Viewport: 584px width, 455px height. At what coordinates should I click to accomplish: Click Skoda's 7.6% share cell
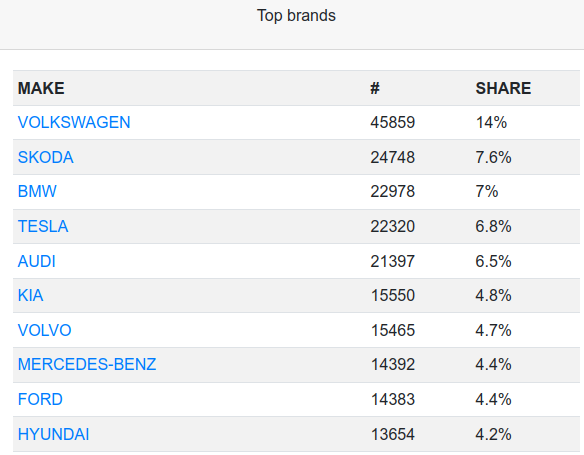[493, 157]
